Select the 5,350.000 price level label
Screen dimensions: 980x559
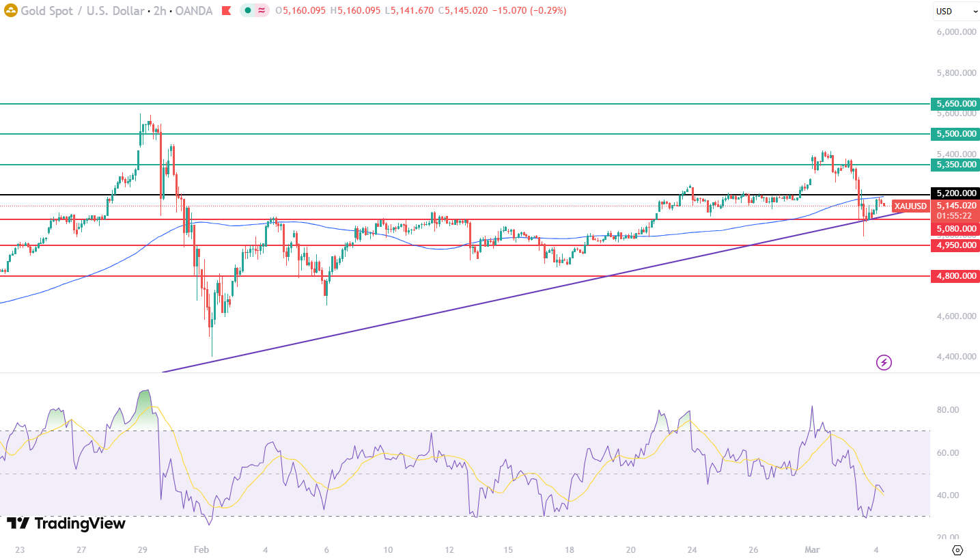pos(955,165)
